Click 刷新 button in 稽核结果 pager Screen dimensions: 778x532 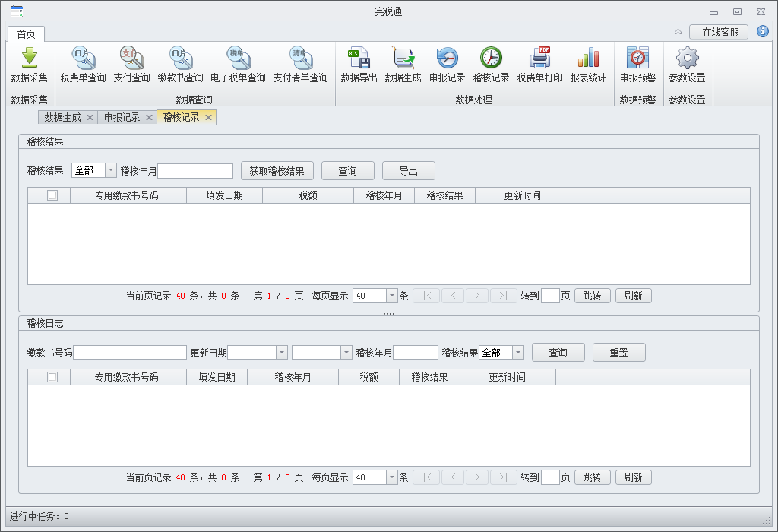coord(634,296)
